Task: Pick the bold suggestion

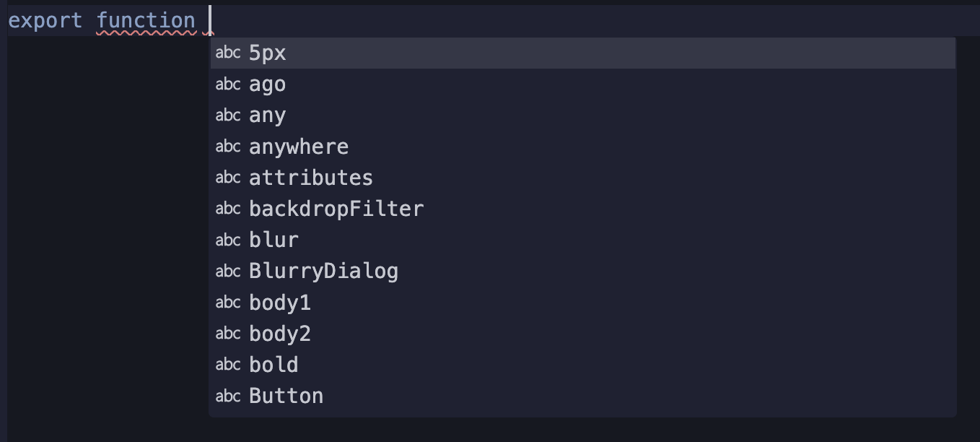Action: [273, 364]
